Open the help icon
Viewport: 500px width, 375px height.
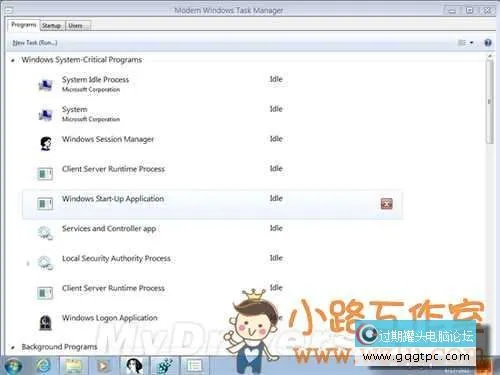pyautogui.click(x=488, y=43)
